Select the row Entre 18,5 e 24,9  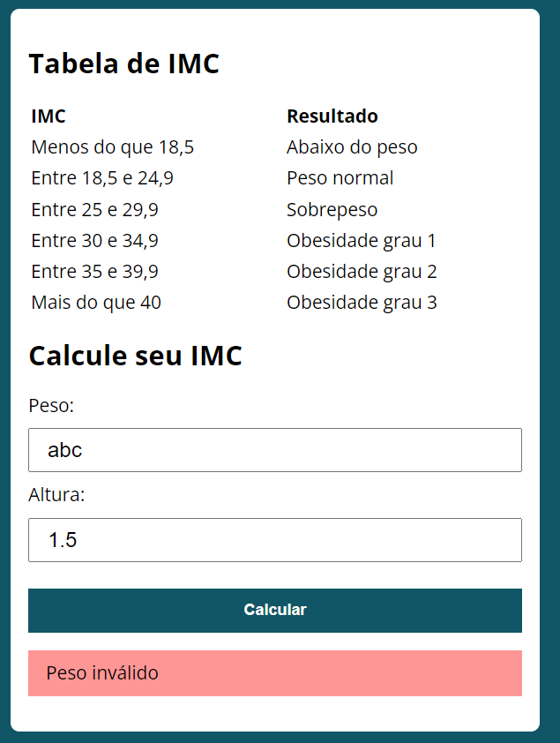tap(101, 177)
